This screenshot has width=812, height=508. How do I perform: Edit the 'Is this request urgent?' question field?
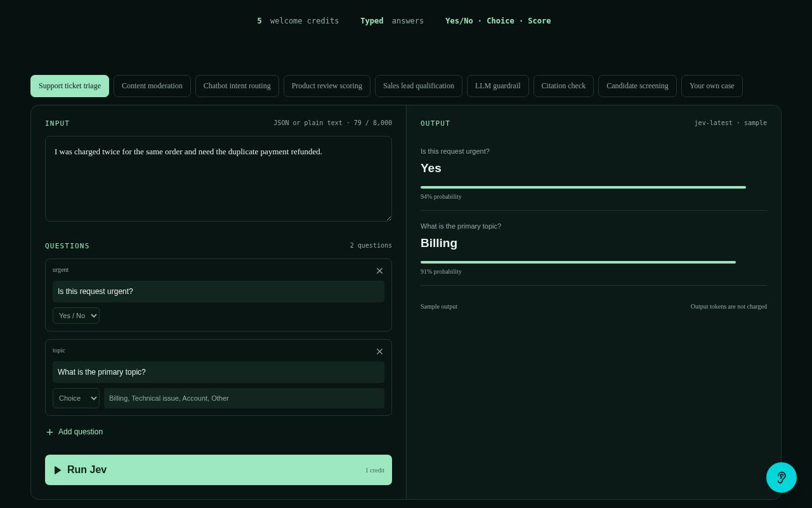pos(218,291)
